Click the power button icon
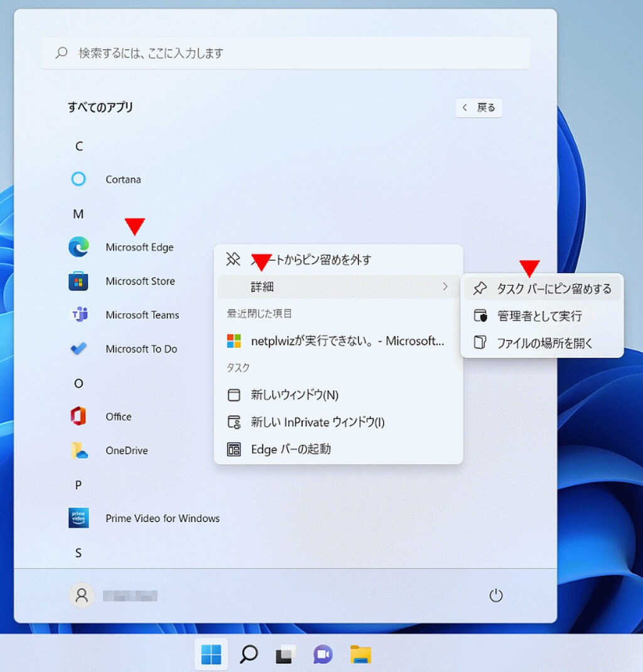The image size is (643, 672). tap(496, 595)
